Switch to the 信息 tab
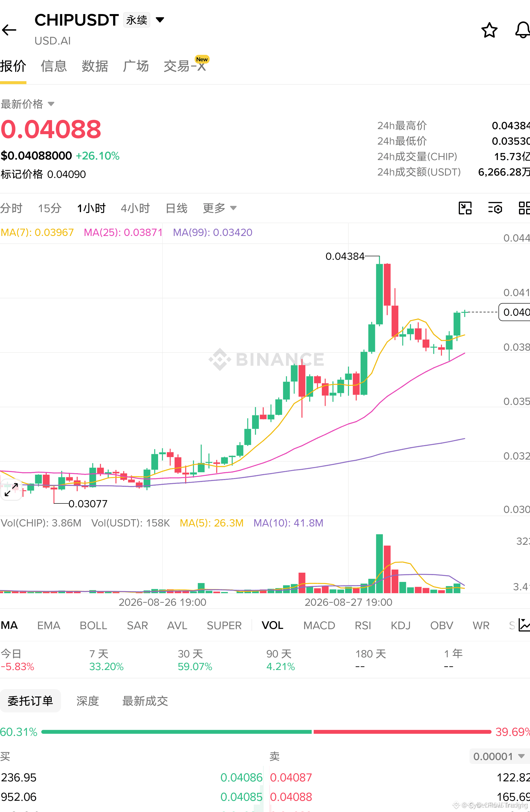530x812 pixels. tap(54, 66)
